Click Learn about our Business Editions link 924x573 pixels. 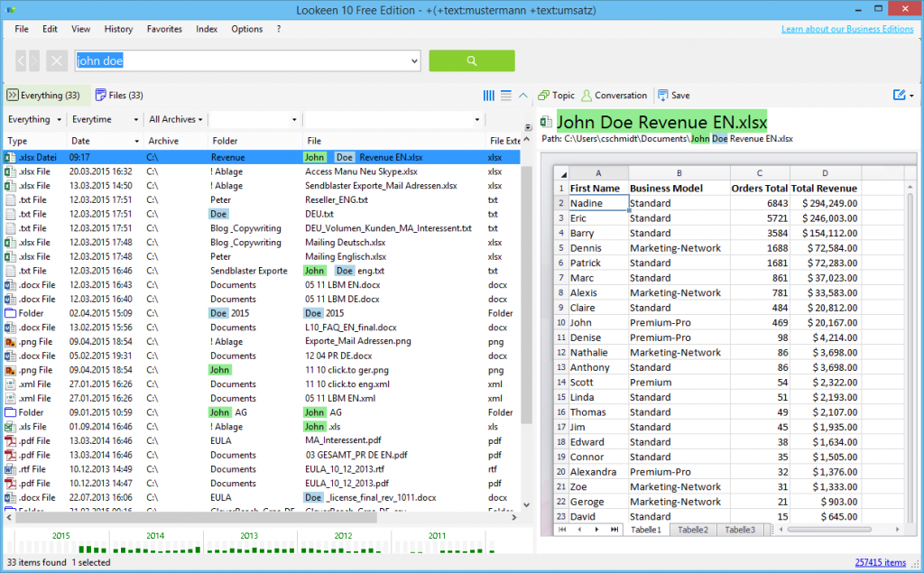[x=846, y=29]
